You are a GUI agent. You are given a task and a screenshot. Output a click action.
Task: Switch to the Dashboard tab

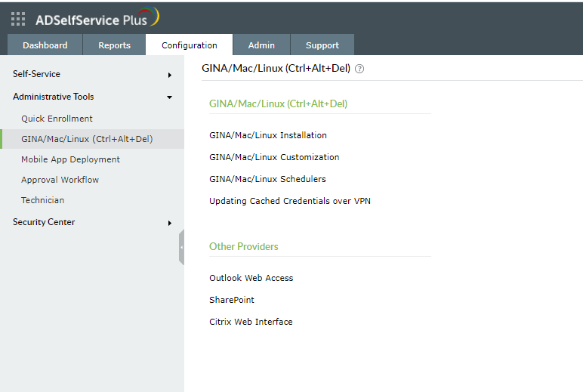(x=45, y=45)
